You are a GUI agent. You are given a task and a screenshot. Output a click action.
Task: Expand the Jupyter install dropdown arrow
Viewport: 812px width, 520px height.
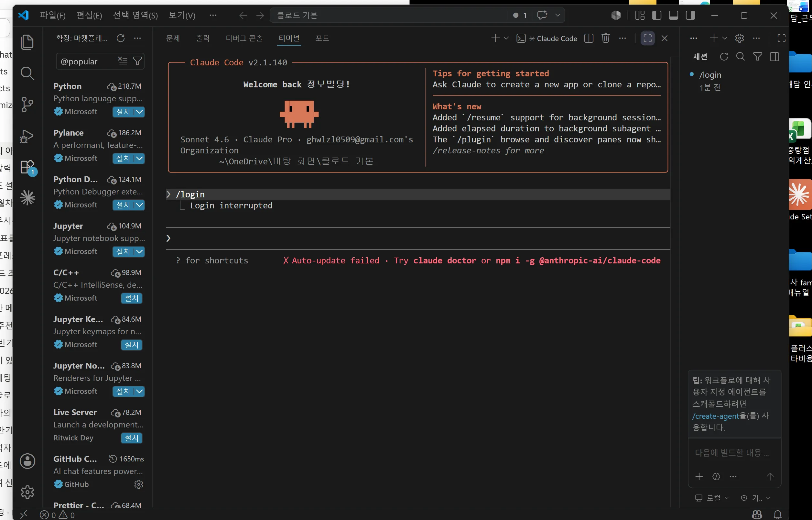point(139,251)
